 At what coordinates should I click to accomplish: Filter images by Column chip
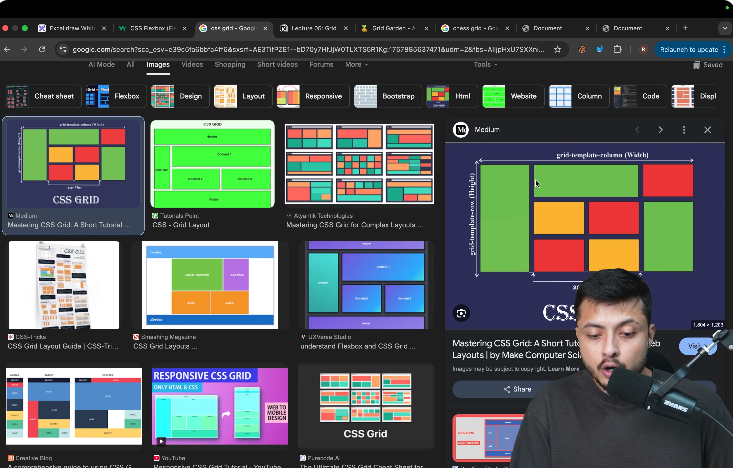coord(578,96)
